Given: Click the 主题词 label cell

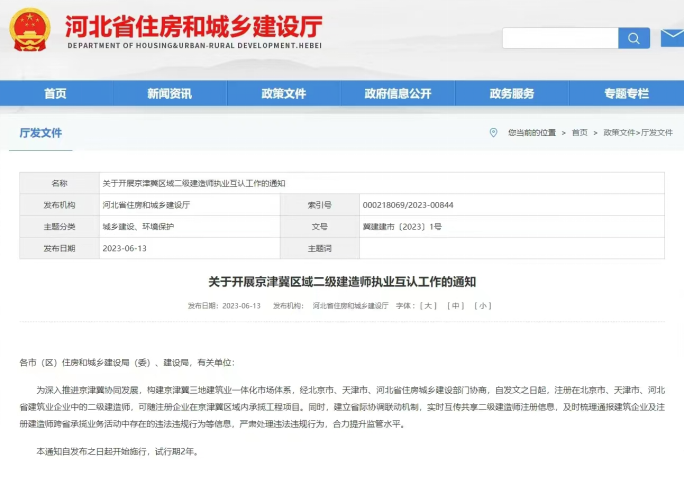Looking at the screenshot, I should pos(320,248).
